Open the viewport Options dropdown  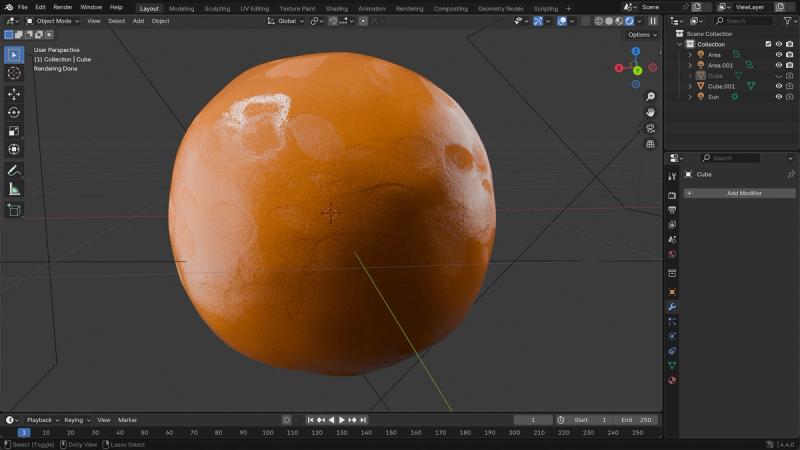(642, 35)
